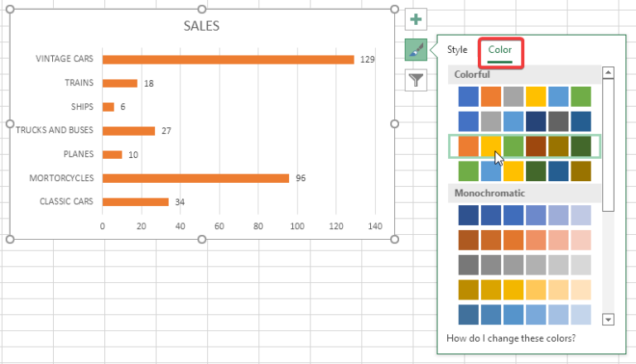This screenshot has height=364, width=636.
Task: Choose the first Colorful palette row
Action: tap(524, 97)
